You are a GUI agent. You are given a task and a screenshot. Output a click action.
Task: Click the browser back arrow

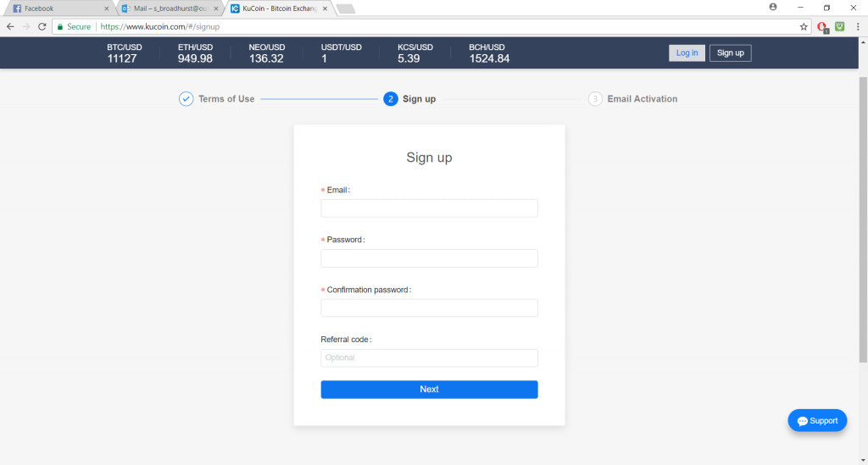point(10,26)
